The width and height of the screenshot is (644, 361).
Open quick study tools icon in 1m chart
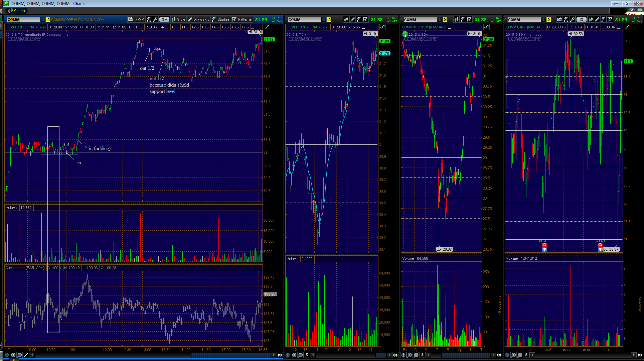point(149,19)
